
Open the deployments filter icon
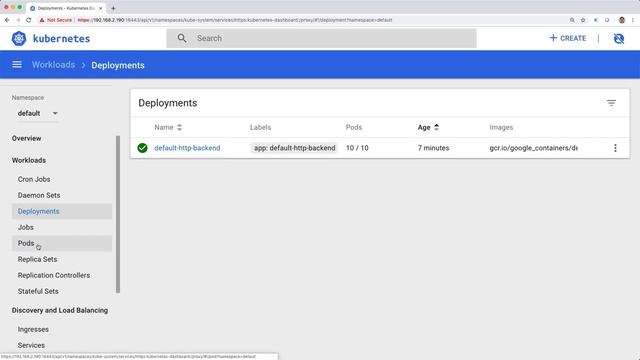(x=611, y=103)
